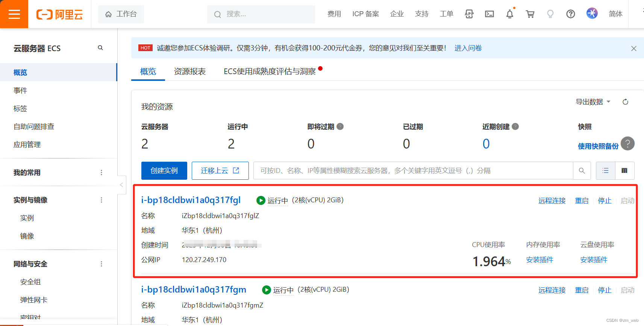
Task: Open the shopping cart icon
Action: pyautogui.click(x=530, y=14)
